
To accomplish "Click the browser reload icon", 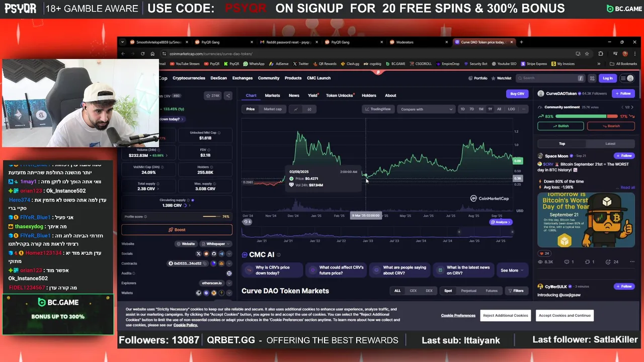I will click(x=143, y=54).
